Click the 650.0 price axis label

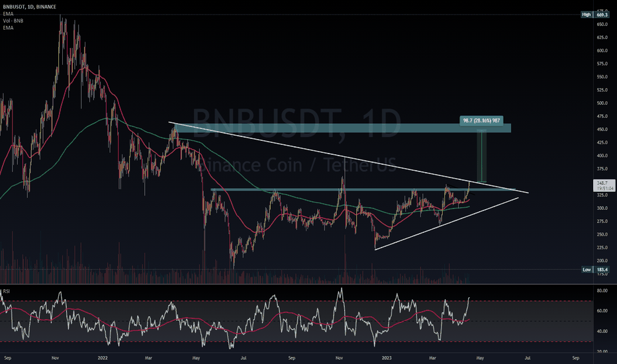point(602,24)
